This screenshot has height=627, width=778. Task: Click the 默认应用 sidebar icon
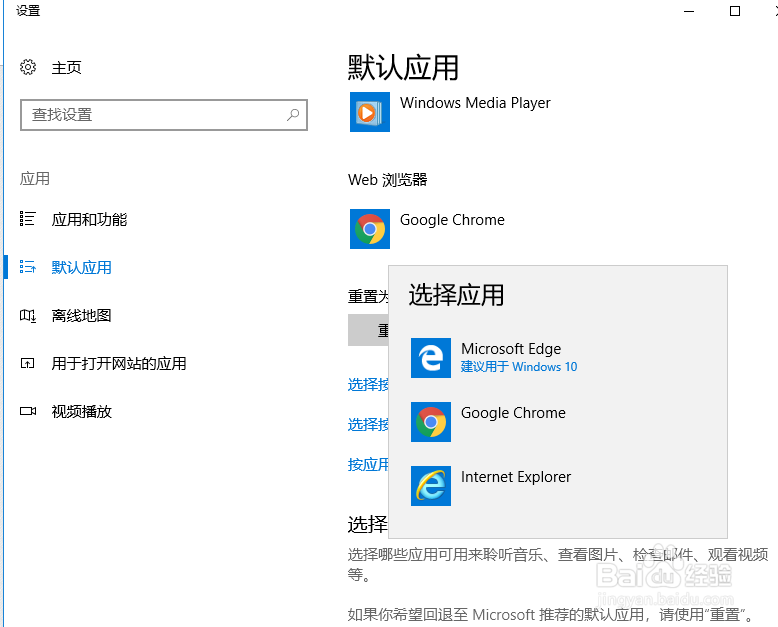[x=27, y=267]
